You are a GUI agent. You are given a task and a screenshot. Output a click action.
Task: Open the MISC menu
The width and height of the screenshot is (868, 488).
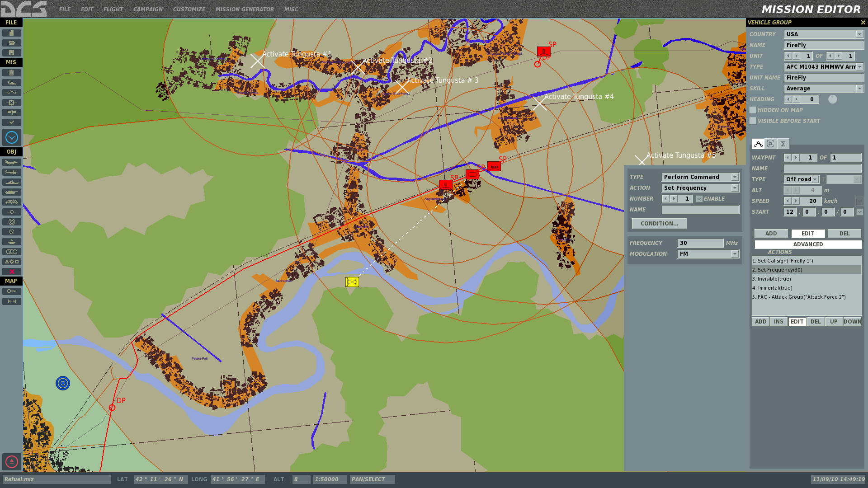291,9
